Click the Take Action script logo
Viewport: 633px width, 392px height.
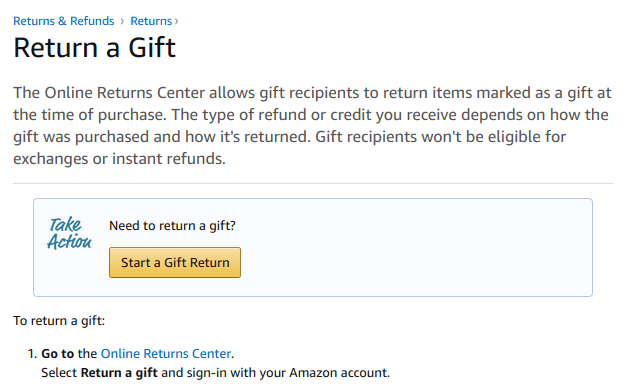tap(69, 233)
